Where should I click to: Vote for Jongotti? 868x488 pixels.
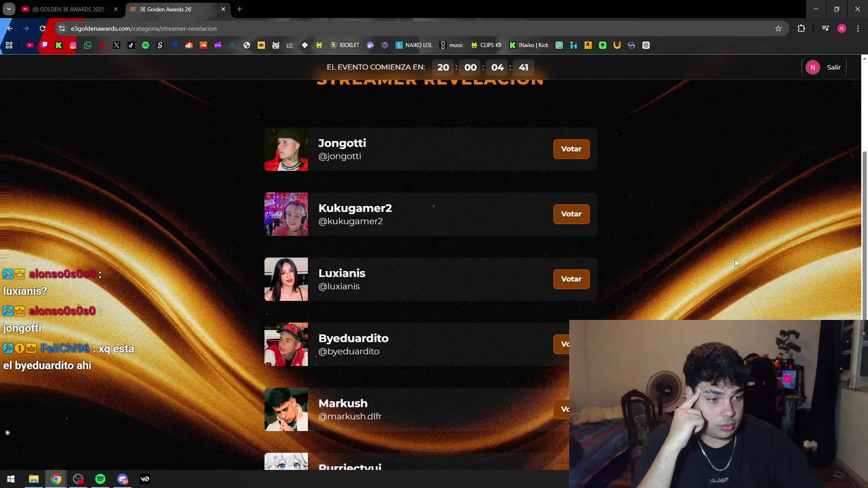(x=571, y=149)
